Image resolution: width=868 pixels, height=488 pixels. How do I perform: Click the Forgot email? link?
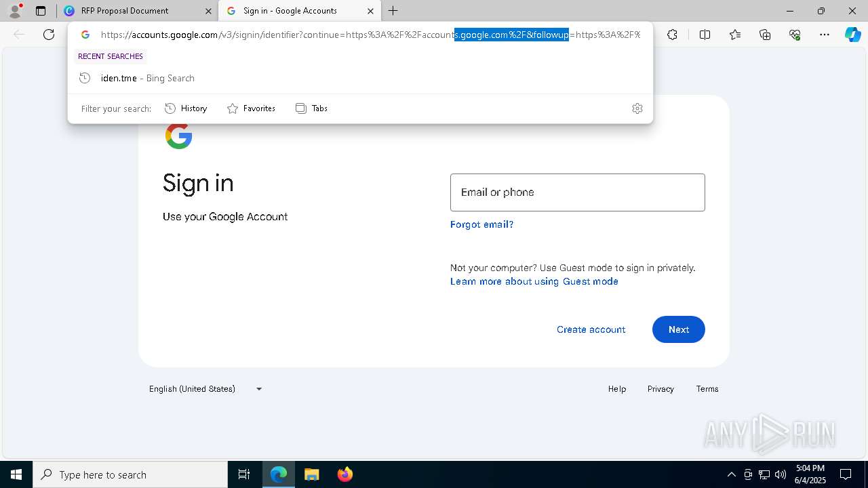481,224
